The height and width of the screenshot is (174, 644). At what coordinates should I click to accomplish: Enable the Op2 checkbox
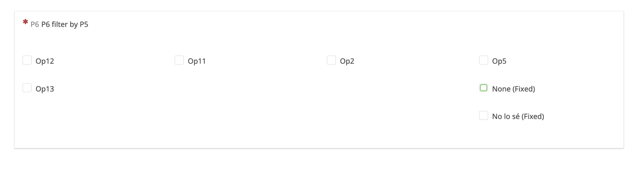[x=331, y=60]
